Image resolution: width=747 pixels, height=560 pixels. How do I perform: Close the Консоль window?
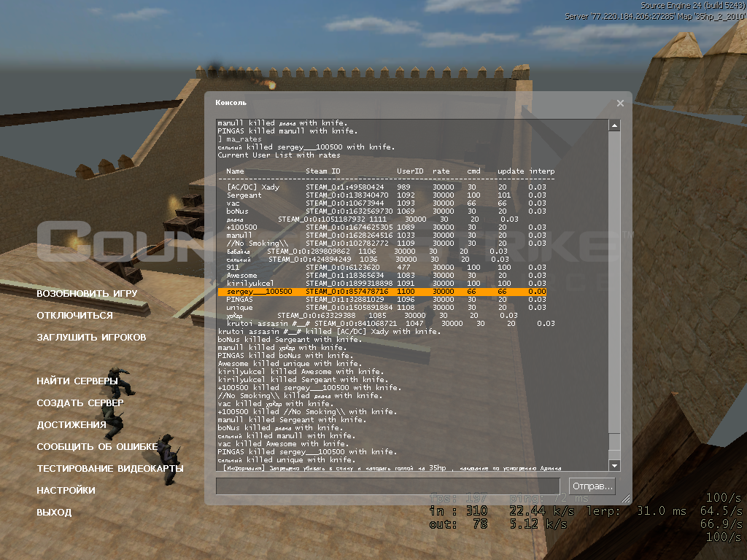tap(620, 103)
